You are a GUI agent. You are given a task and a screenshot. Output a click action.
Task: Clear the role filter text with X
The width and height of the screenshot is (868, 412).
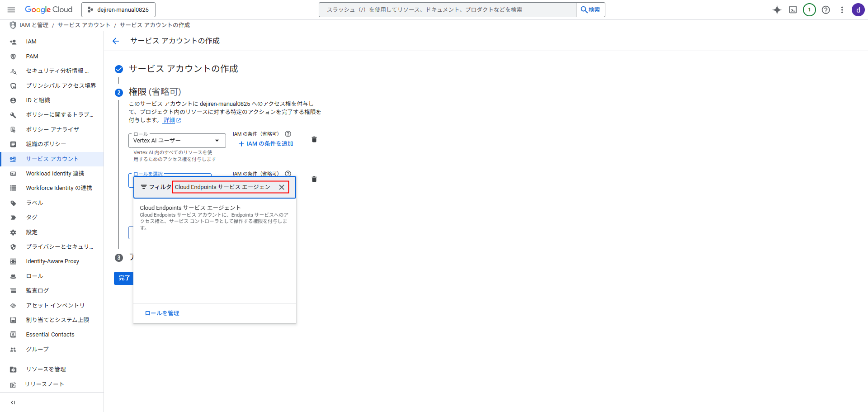[x=282, y=187]
